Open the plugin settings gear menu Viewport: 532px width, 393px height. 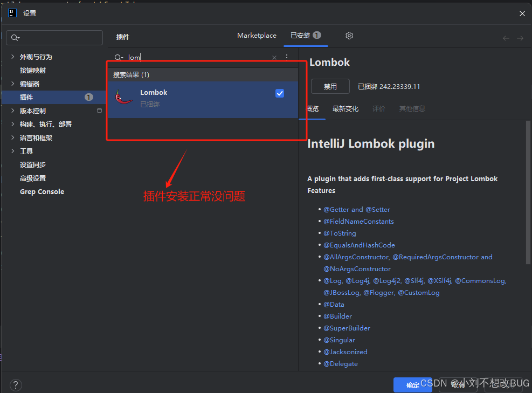[x=349, y=36]
